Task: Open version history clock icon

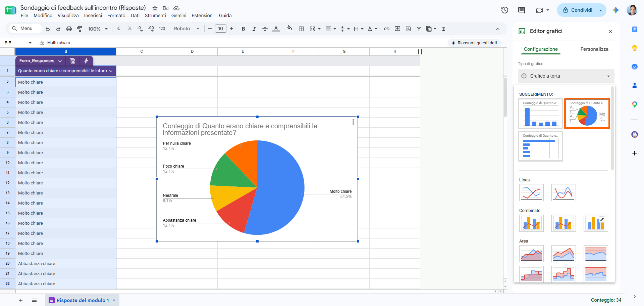Action: (x=505, y=10)
